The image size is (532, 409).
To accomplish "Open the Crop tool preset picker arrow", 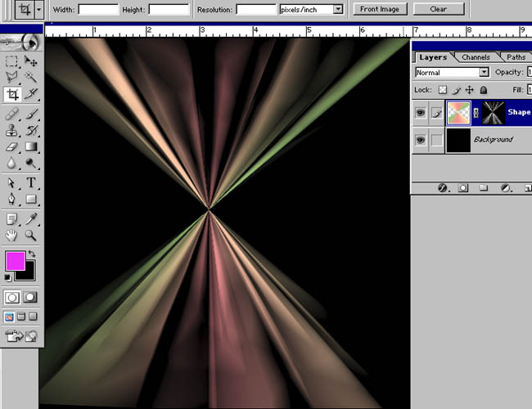I will 38,10.
